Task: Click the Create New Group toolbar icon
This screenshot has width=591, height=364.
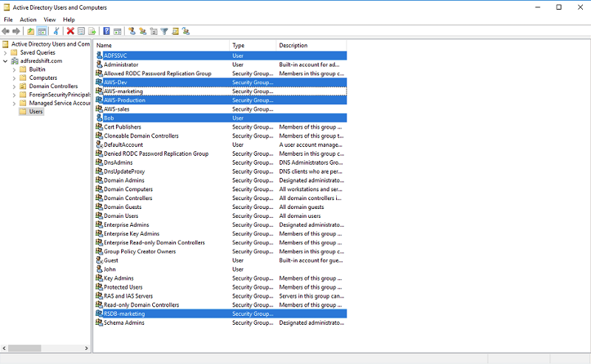Action: (x=143, y=31)
